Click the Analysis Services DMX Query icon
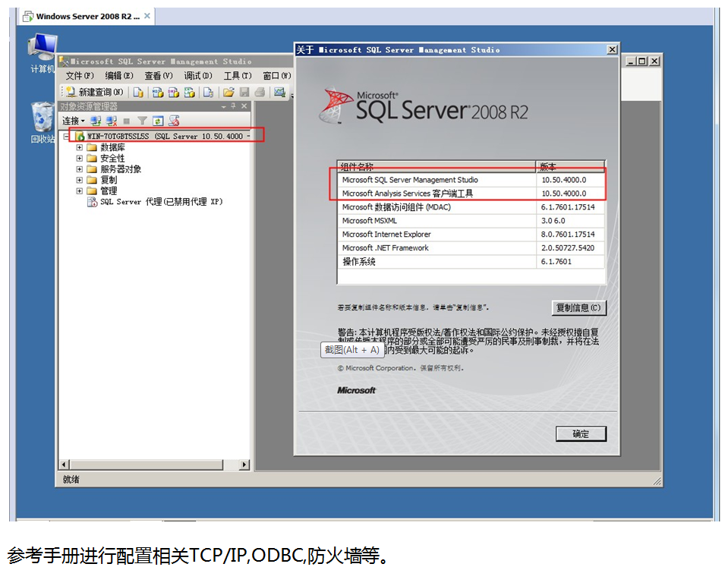728x567 pixels. point(174,92)
